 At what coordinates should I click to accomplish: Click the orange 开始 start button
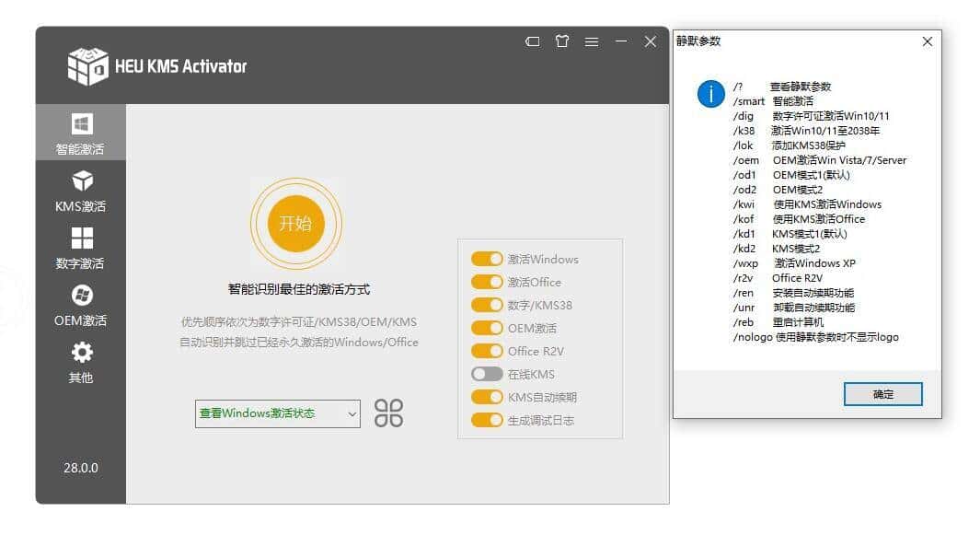click(295, 224)
